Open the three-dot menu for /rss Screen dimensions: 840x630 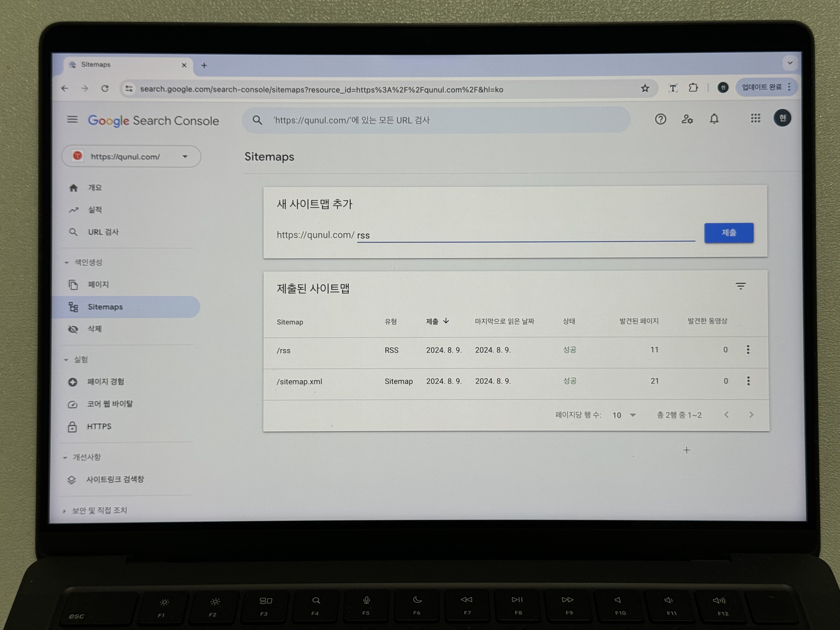pos(748,350)
